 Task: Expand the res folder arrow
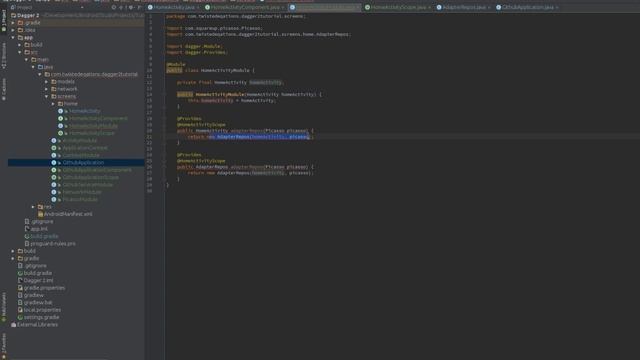(33, 207)
